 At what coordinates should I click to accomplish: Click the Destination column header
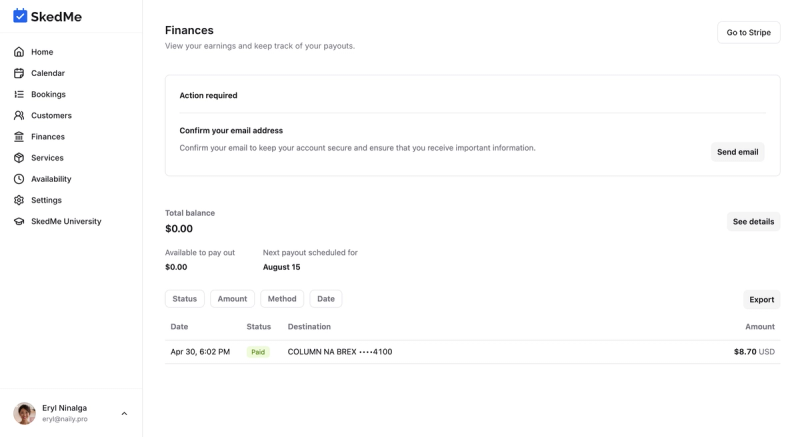click(309, 326)
